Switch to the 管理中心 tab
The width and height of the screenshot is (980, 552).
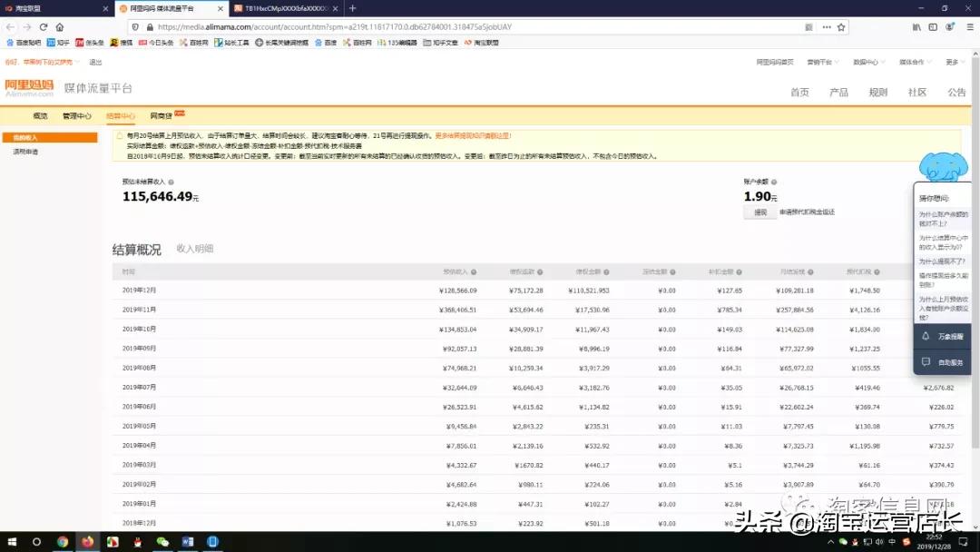(x=77, y=115)
